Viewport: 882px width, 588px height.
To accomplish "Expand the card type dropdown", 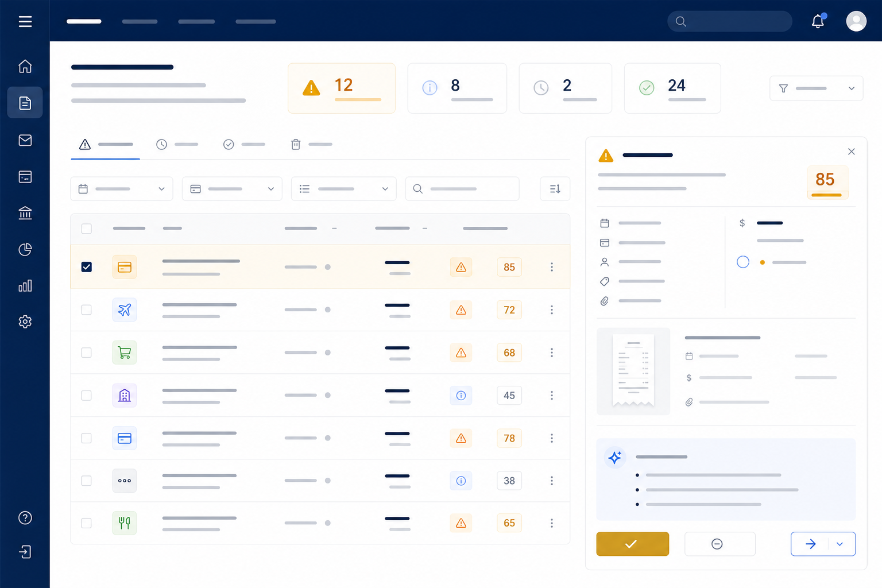I will pos(232,189).
